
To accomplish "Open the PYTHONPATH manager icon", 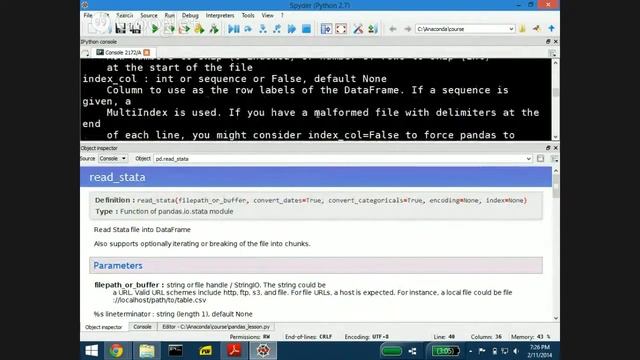I will 372,29.
